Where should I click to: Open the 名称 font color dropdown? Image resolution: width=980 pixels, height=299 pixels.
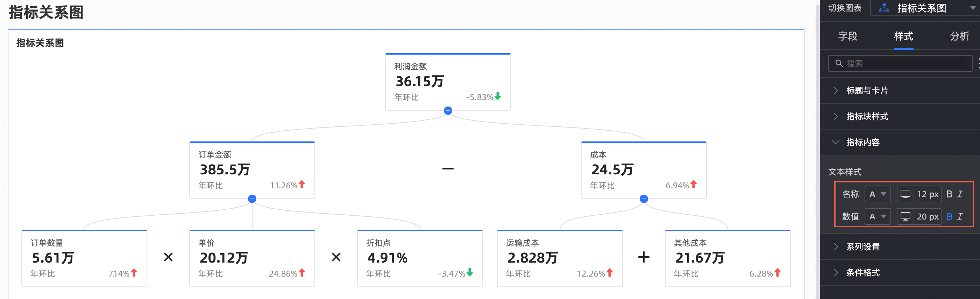coord(877,194)
